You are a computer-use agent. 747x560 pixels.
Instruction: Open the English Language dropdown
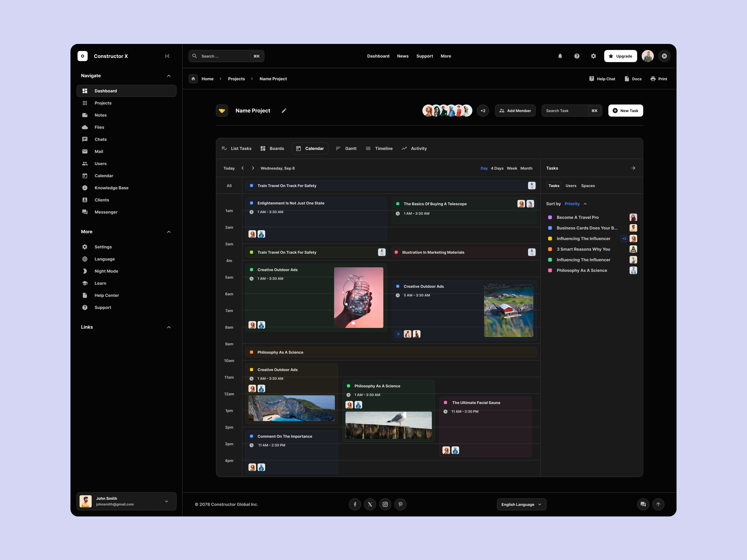click(521, 504)
